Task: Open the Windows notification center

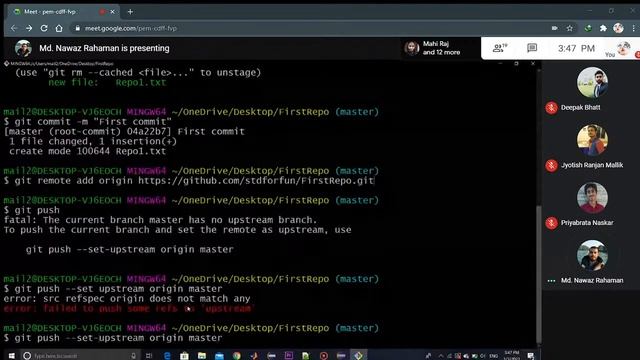Action: (531, 356)
